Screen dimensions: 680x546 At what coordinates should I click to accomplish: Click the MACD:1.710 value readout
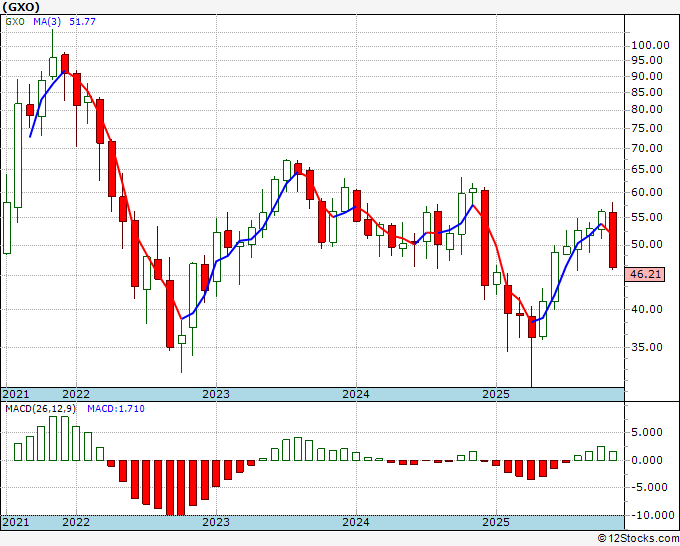[x=116, y=409]
